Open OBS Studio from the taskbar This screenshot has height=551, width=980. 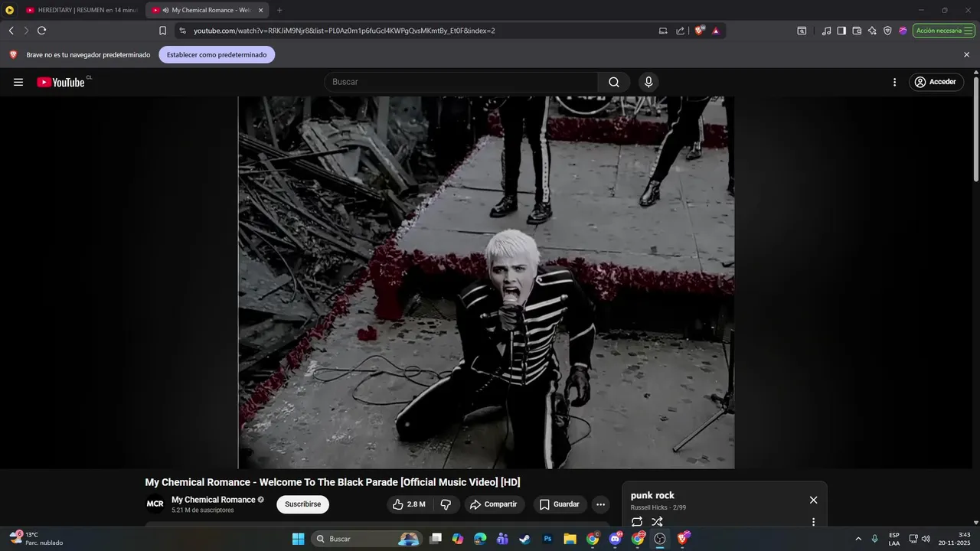point(660,539)
